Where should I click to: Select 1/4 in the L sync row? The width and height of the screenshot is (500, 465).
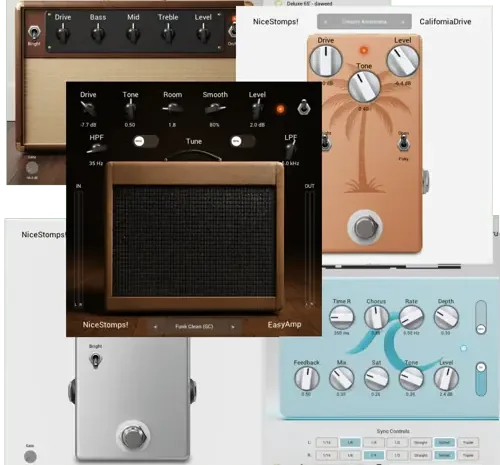[374, 442]
